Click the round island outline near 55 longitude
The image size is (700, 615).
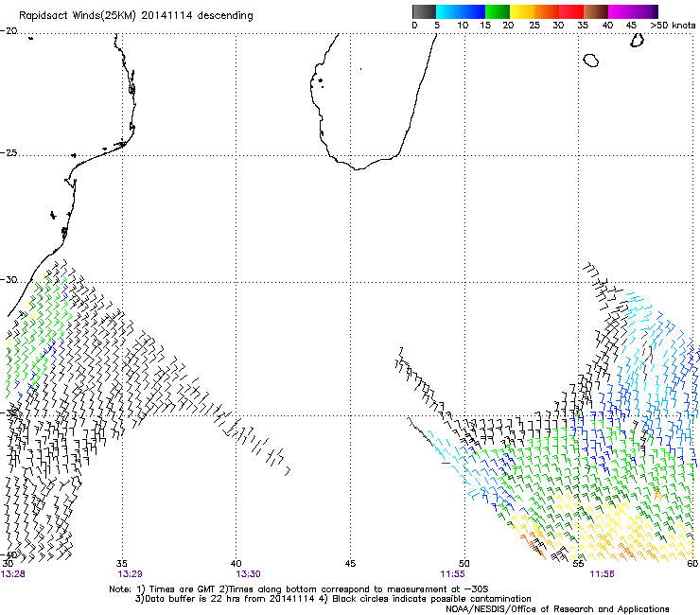tap(590, 61)
